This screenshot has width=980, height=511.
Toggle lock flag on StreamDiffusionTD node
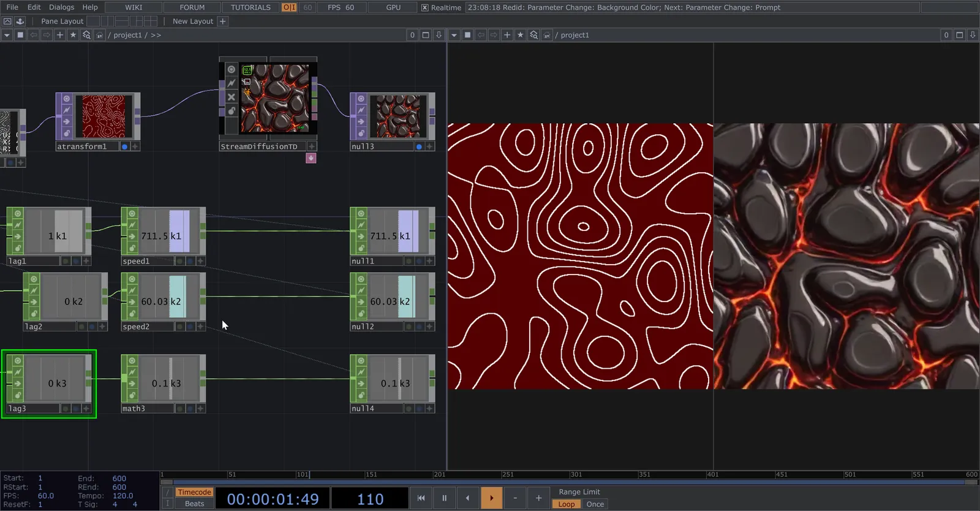tap(231, 111)
